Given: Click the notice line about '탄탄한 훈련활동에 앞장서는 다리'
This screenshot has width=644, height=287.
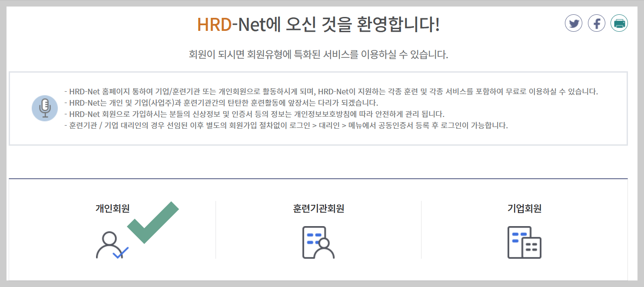Looking at the screenshot, I should coord(221,103).
